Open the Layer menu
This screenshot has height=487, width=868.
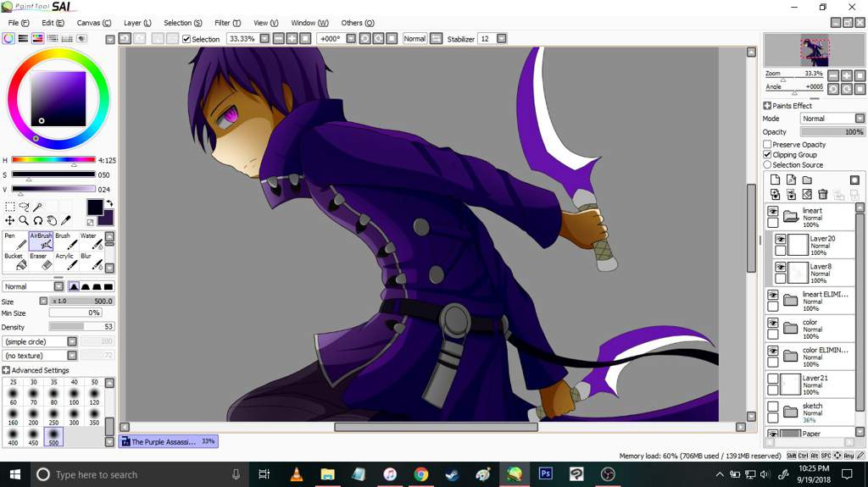pyautogui.click(x=137, y=23)
